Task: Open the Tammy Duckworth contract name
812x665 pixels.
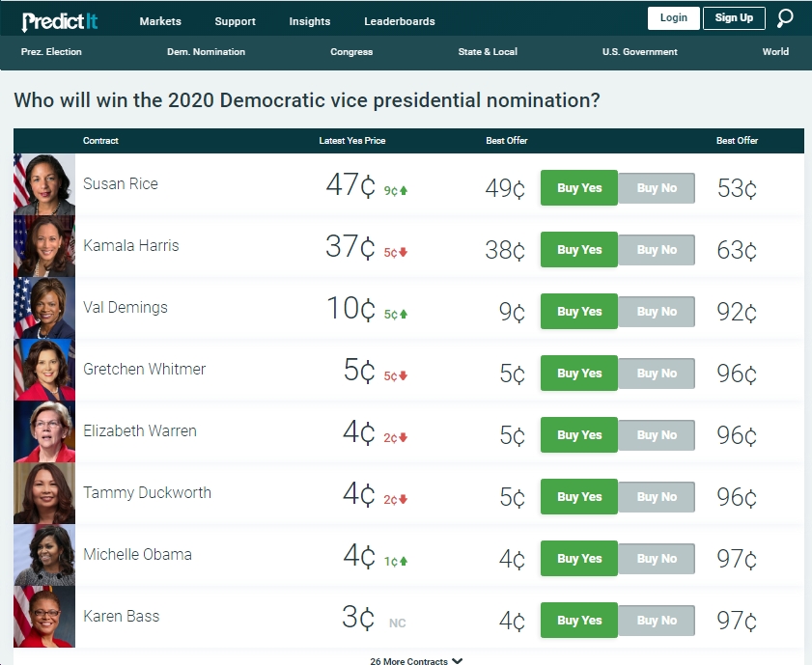Action: tap(147, 492)
